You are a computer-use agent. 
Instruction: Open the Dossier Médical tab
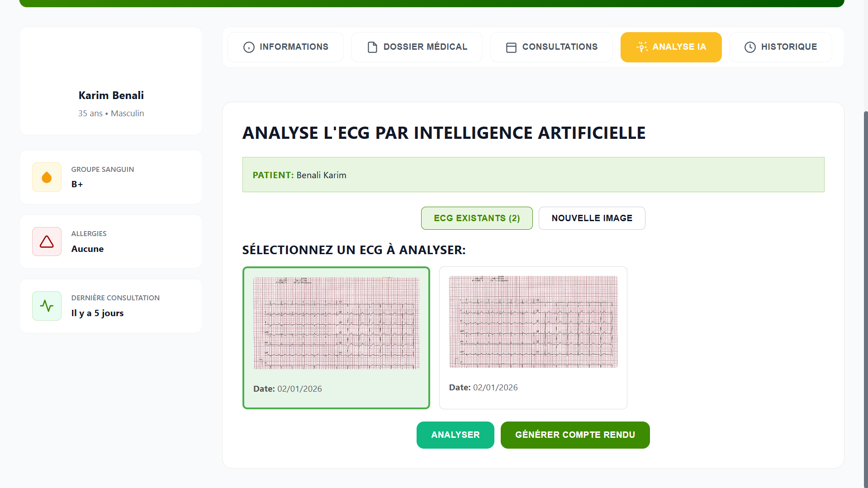point(417,47)
